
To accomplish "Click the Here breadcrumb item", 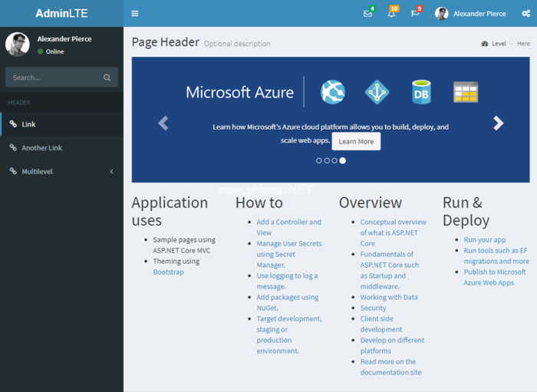I will coord(523,44).
